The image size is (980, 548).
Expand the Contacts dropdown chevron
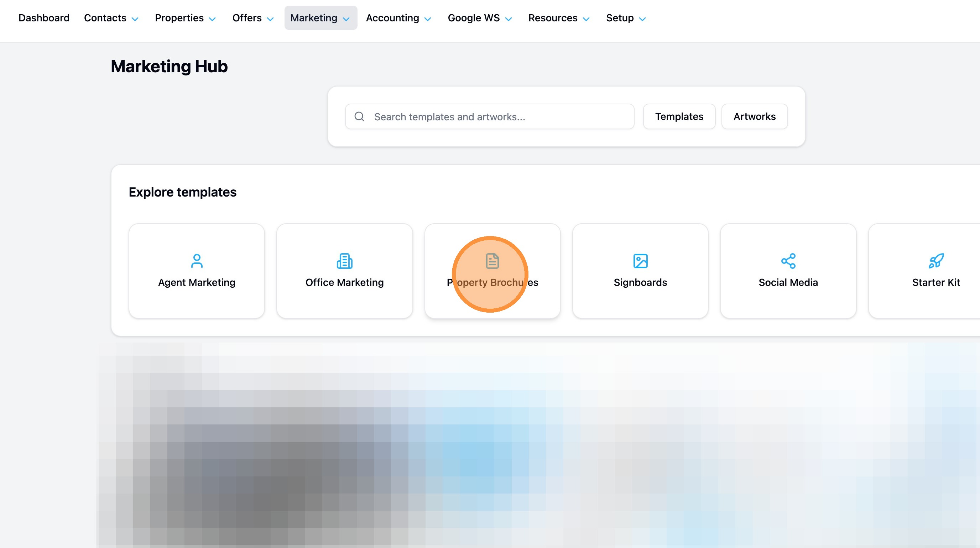click(x=135, y=19)
